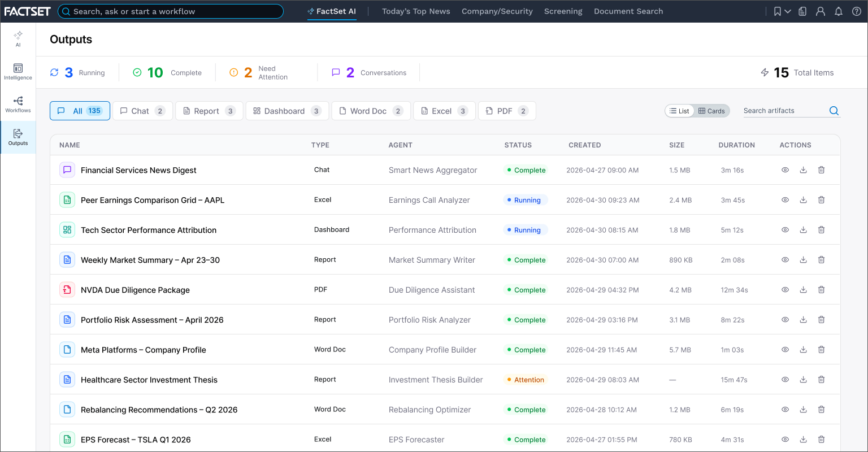View Portfolio Risk Assessment eye icon
This screenshot has height=452, width=868.
785,319
